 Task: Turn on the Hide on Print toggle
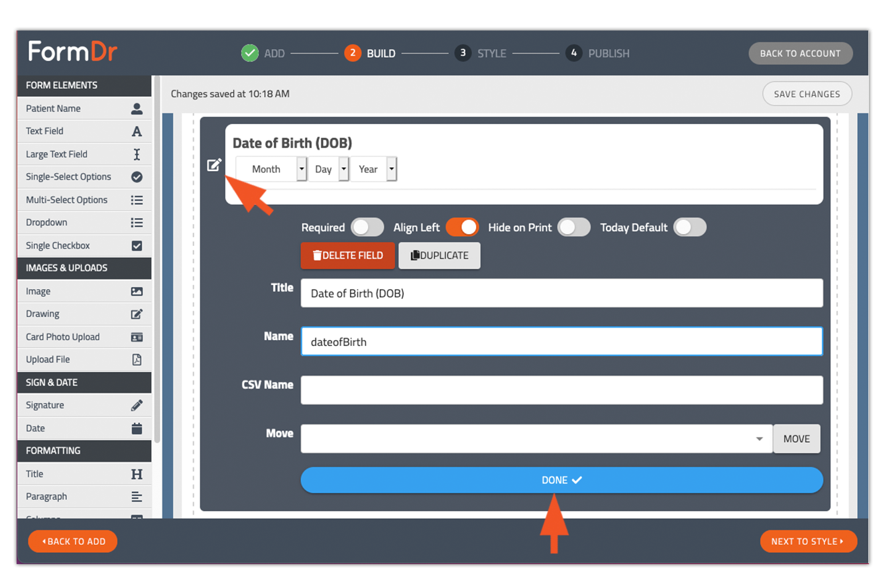(x=574, y=227)
